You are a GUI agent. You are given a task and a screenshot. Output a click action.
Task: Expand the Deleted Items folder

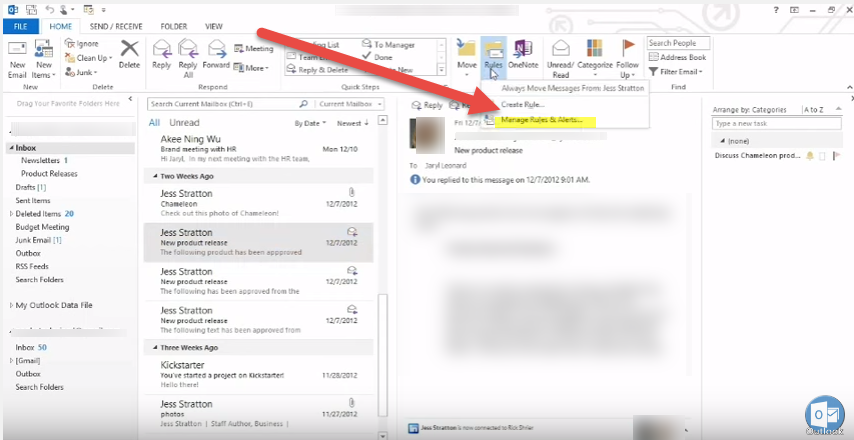(x=11, y=214)
